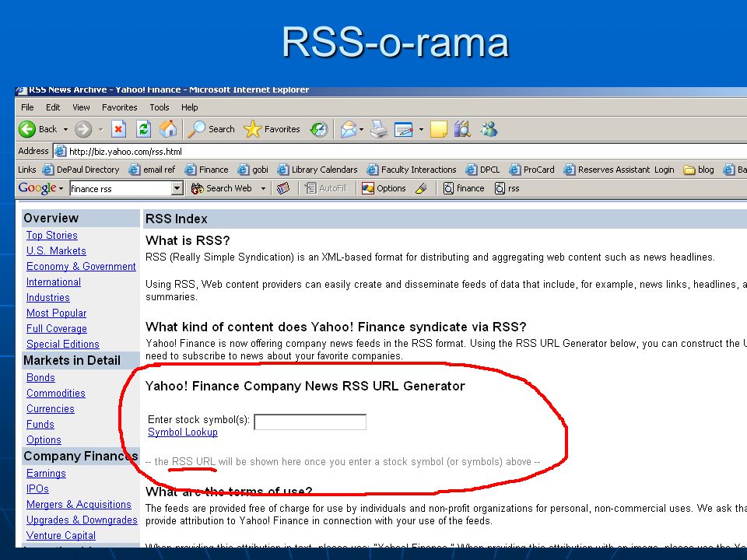
Task: Expand the Edit button dropdown arrow
Action: click(421, 129)
